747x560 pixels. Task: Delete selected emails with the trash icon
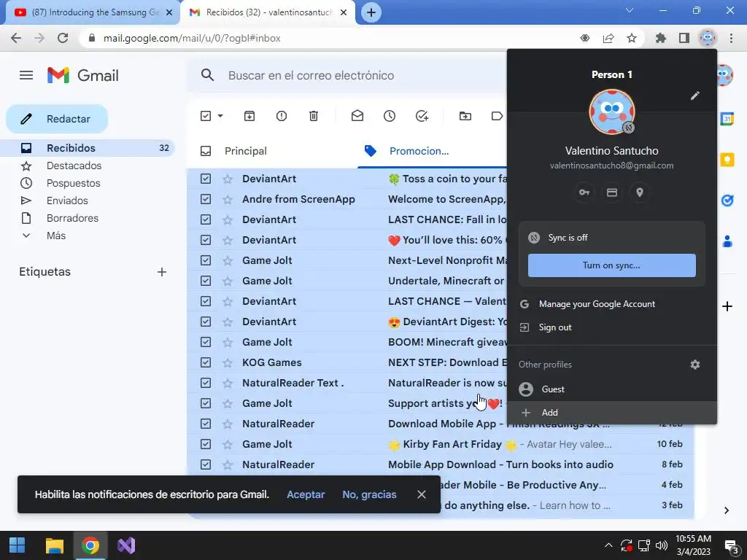click(314, 116)
